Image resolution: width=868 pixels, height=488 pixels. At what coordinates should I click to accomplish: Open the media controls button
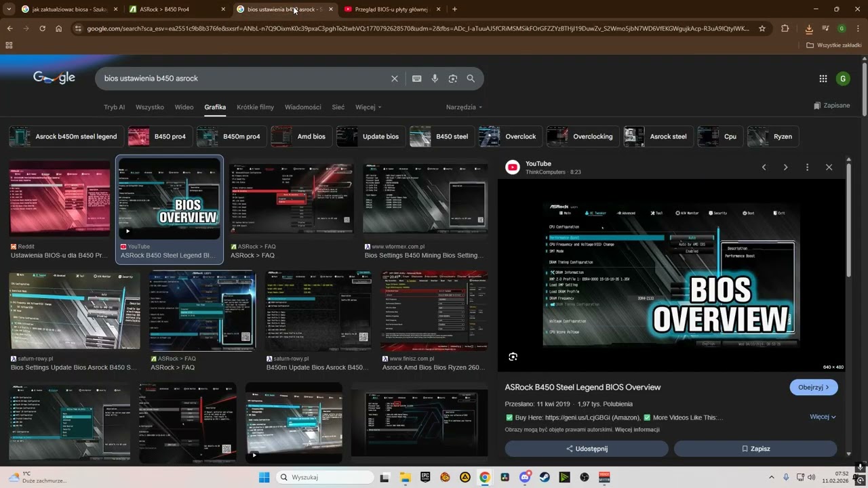(825, 28)
